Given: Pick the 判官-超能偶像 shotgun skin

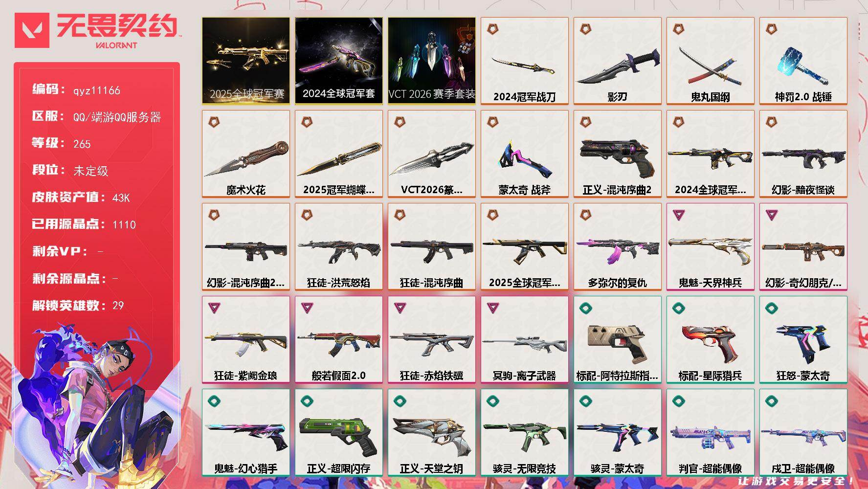Looking at the screenshot, I should [x=711, y=432].
